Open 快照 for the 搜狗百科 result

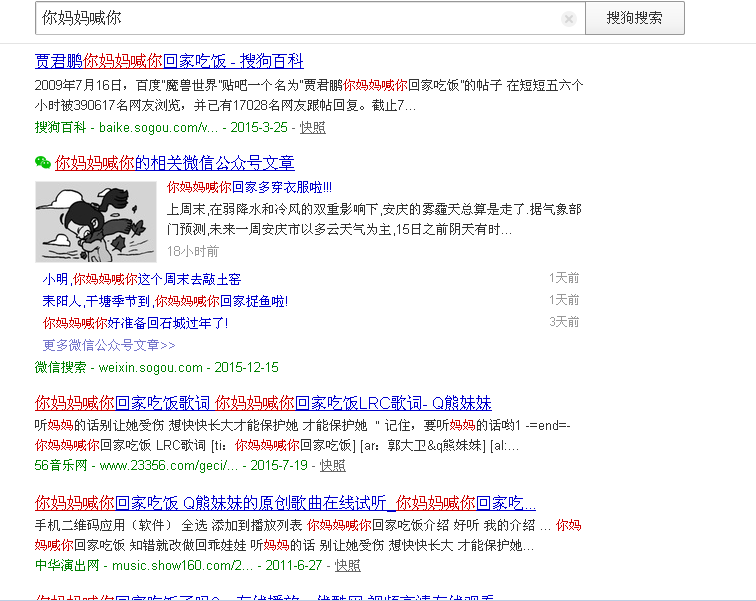tap(312, 127)
